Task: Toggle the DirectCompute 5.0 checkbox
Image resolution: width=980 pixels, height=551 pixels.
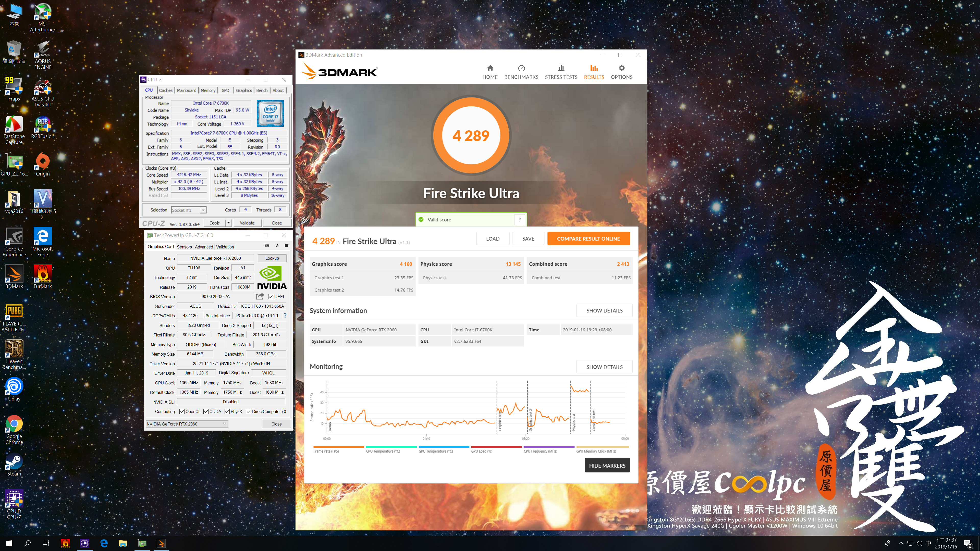Action: 248,411
